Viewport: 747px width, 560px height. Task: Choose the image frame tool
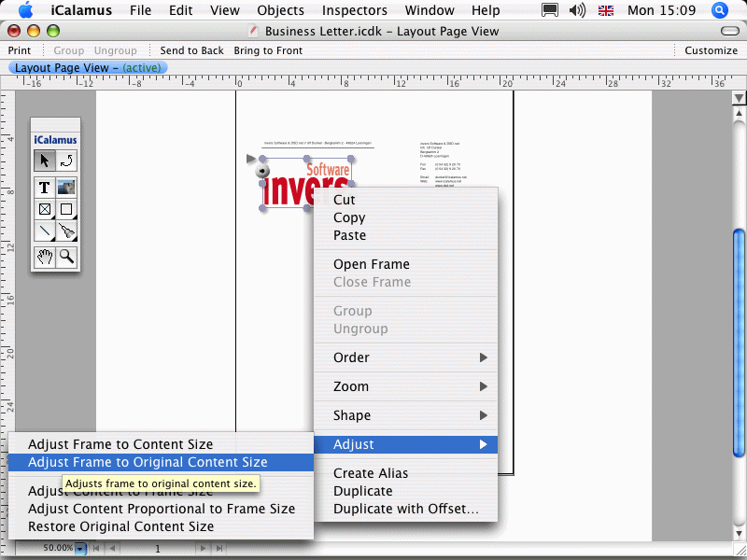coord(66,188)
